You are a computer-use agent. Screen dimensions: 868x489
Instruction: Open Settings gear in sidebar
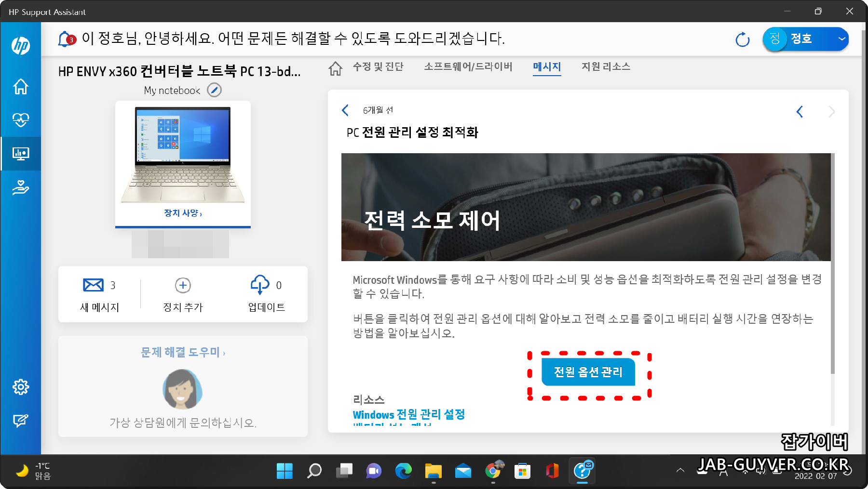[21, 387]
